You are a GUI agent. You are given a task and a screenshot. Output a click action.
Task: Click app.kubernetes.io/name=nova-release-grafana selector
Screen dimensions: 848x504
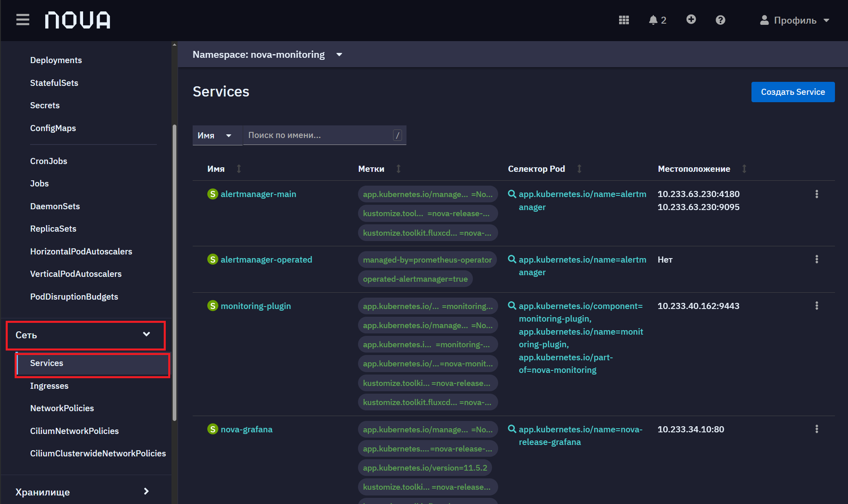[x=580, y=436]
